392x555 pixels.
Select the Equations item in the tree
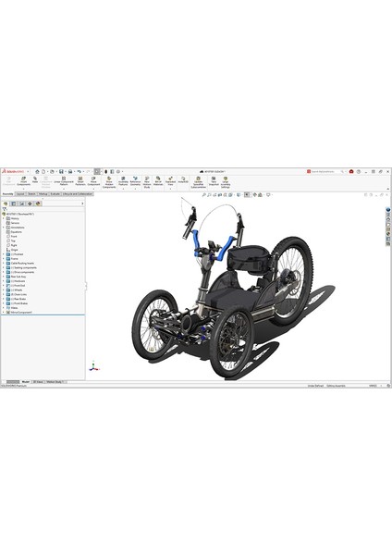pos(14,232)
